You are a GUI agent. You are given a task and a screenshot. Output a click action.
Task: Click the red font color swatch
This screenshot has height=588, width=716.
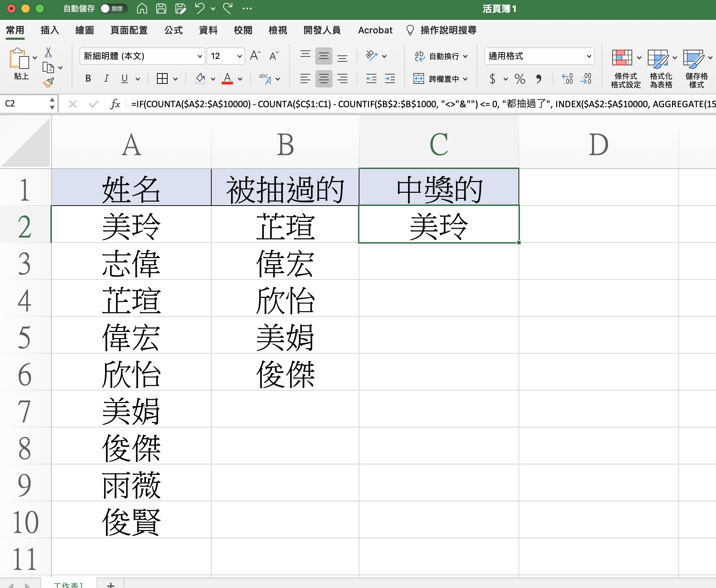tap(227, 78)
